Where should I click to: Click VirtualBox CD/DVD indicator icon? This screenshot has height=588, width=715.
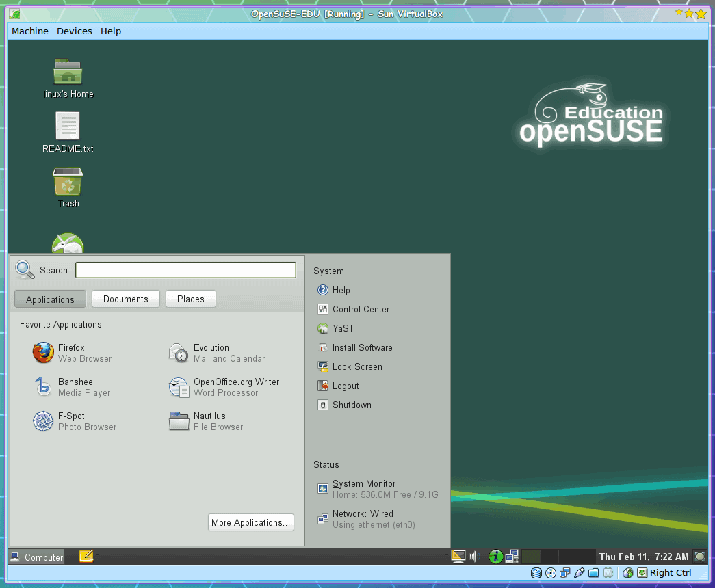pyautogui.click(x=551, y=573)
